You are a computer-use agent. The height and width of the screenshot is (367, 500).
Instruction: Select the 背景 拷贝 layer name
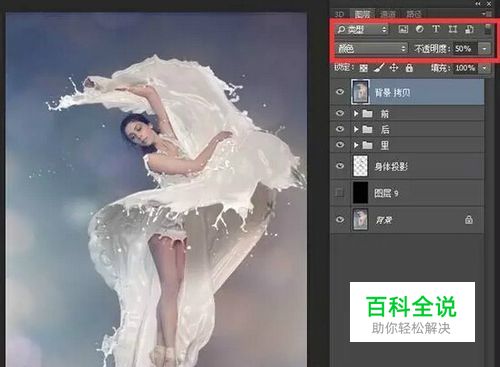[x=392, y=92]
